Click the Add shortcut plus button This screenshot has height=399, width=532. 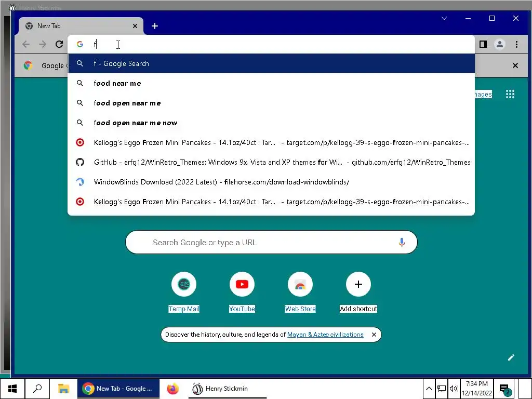(x=358, y=284)
